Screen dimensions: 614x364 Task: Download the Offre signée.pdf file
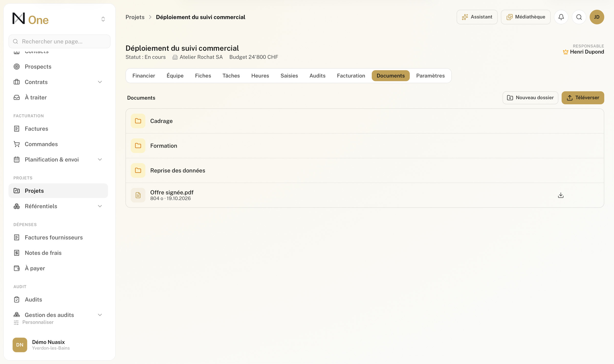561,195
